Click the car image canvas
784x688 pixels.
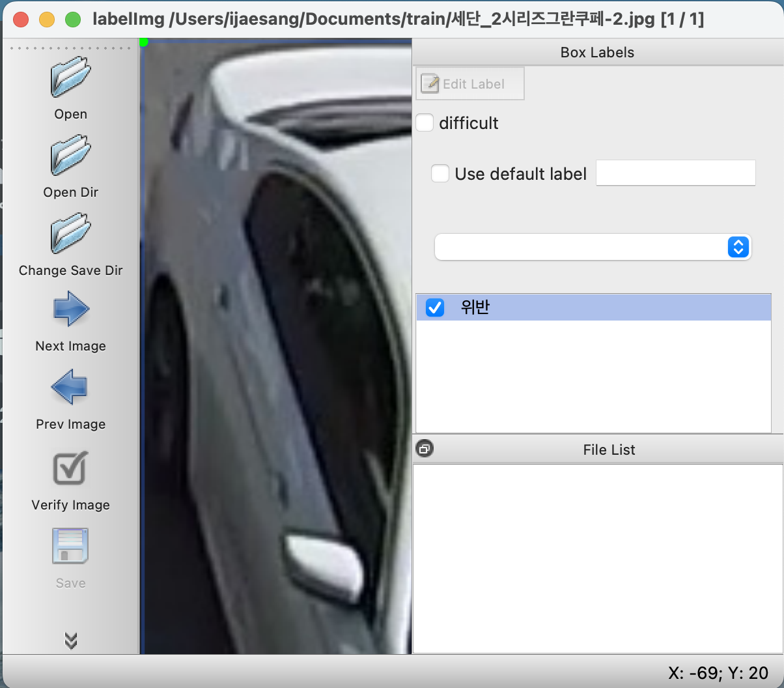point(276,347)
